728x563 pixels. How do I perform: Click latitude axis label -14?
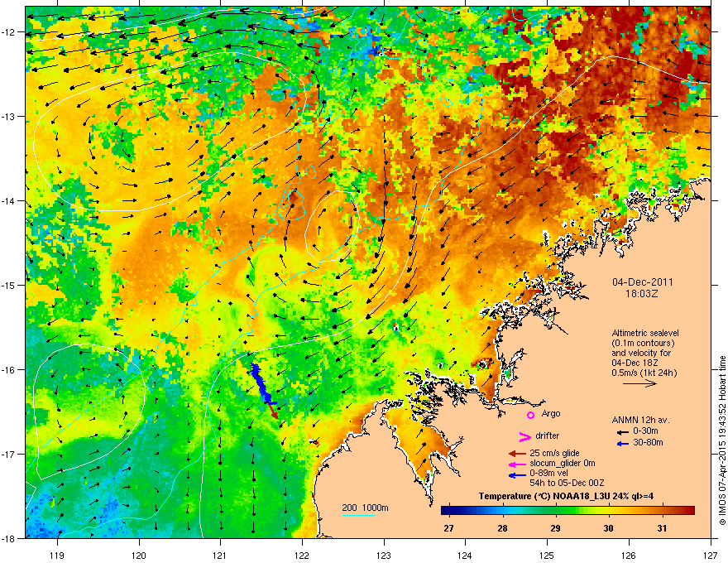[x=8, y=200]
